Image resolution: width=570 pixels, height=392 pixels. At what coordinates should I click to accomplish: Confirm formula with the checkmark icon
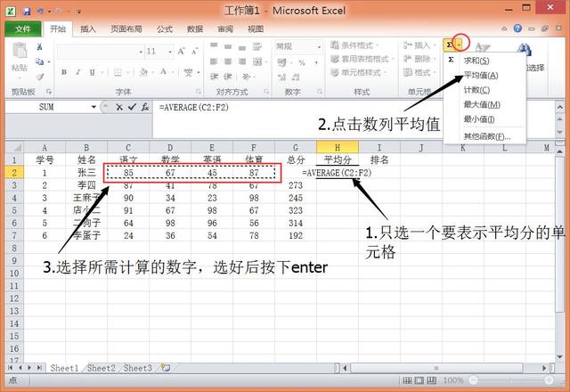tap(132, 107)
